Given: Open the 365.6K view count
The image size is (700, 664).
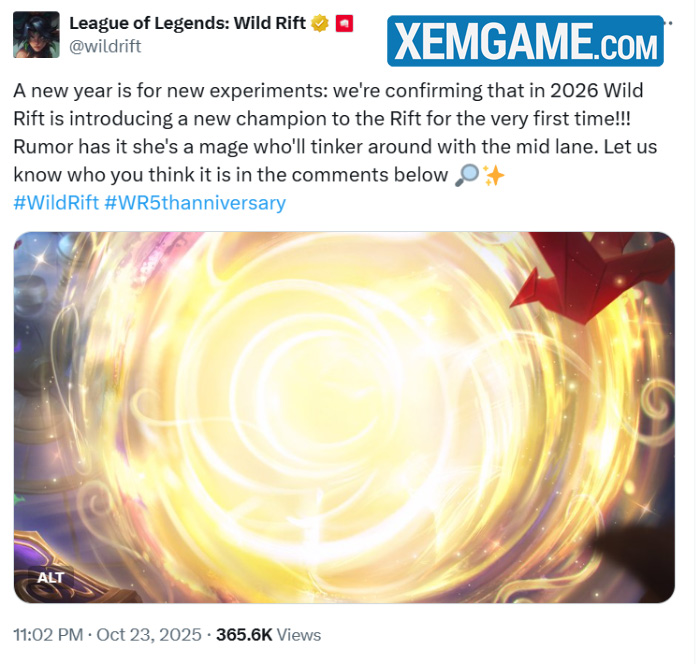Looking at the screenshot, I should pyautogui.click(x=244, y=635).
